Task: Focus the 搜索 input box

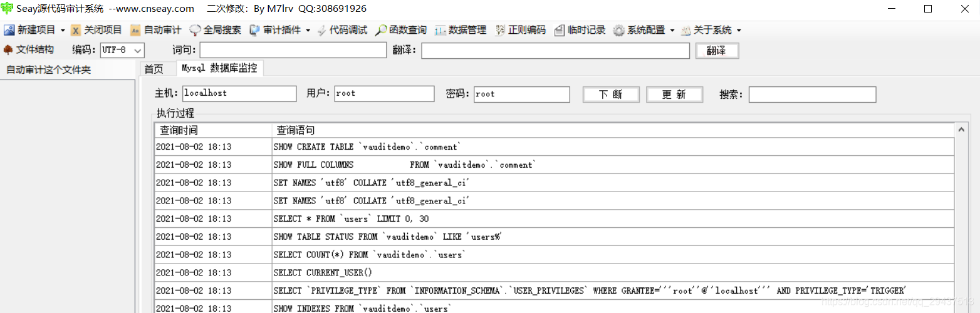Action: pos(812,95)
